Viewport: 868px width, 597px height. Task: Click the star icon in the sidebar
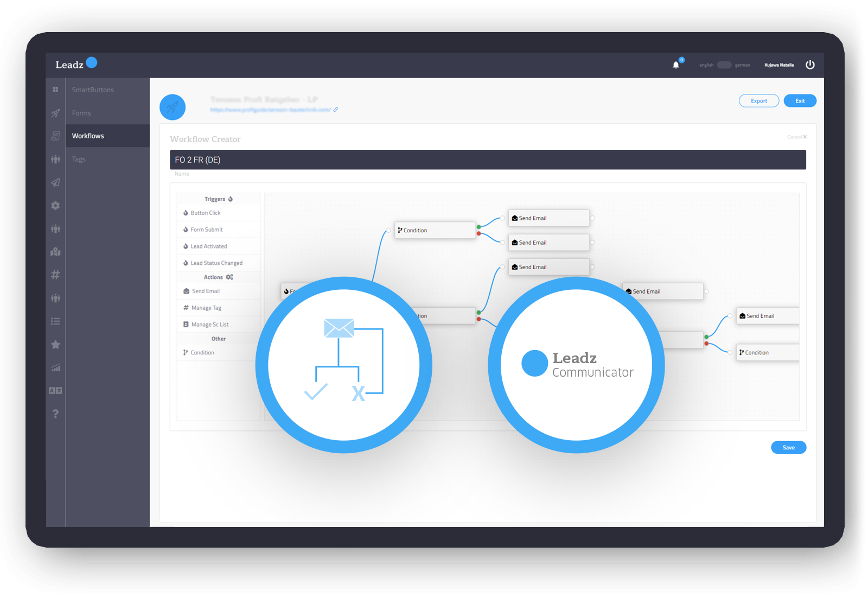55,345
